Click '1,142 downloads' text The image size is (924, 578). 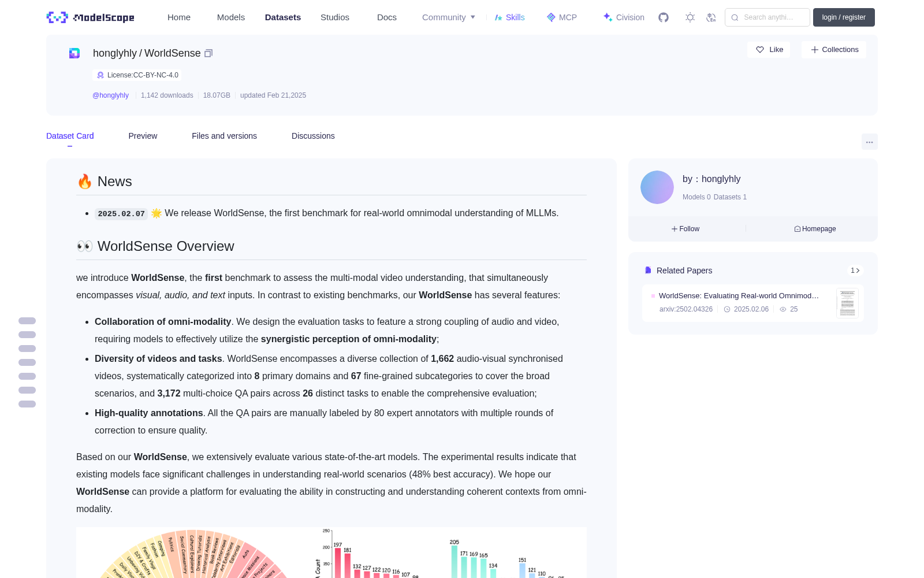(x=167, y=95)
